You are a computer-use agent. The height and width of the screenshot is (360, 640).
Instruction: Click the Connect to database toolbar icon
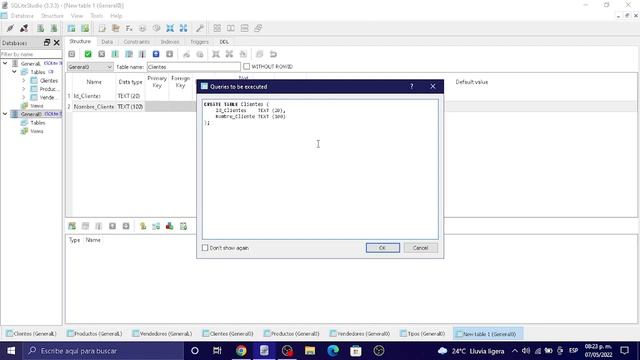pyautogui.click(x=10, y=28)
